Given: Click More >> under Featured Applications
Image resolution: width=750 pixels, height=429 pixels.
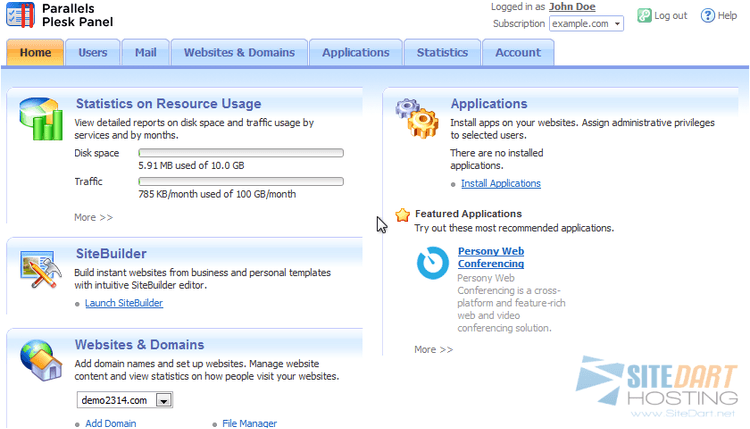Looking at the screenshot, I should tap(433, 350).
